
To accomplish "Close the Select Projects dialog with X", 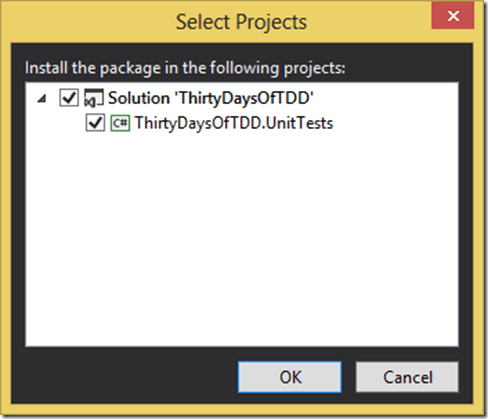I will click(453, 15).
